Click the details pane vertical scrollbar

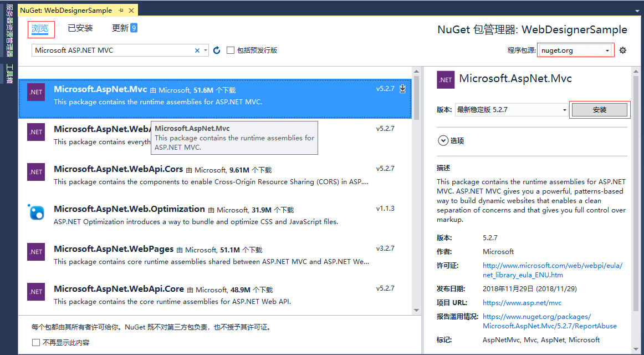pyautogui.click(x=636, y=193)
